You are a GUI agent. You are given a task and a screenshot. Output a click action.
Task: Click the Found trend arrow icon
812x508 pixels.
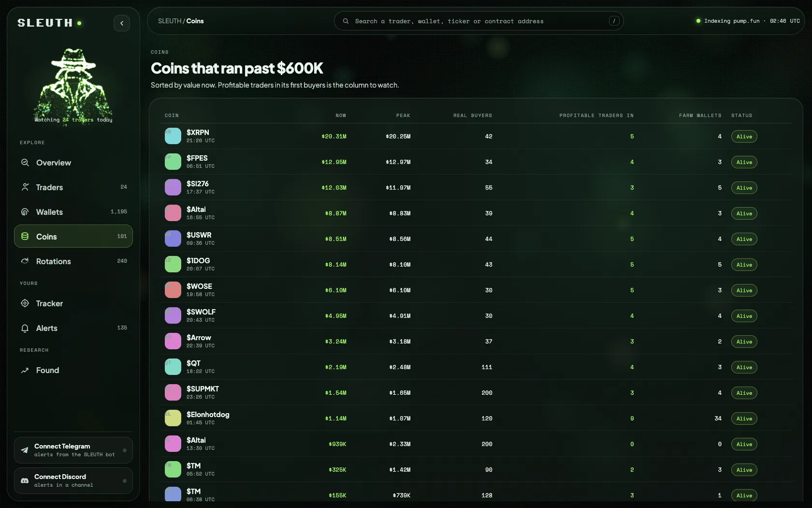pos(25,370)
